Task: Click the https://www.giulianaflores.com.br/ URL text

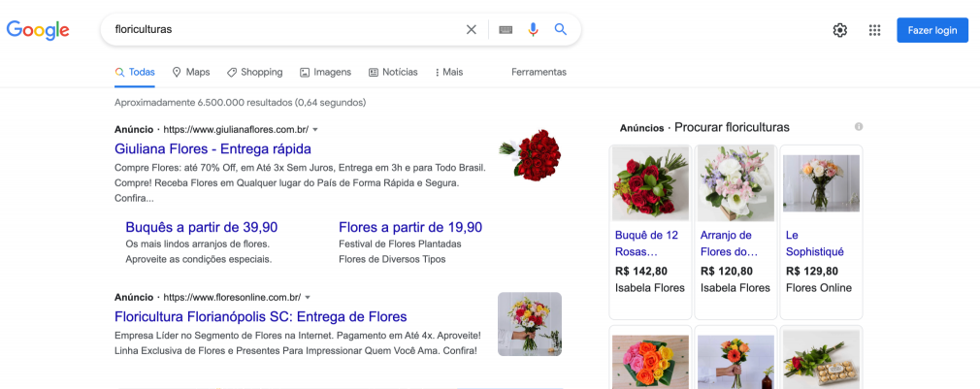Action: (x=236, y=130)
